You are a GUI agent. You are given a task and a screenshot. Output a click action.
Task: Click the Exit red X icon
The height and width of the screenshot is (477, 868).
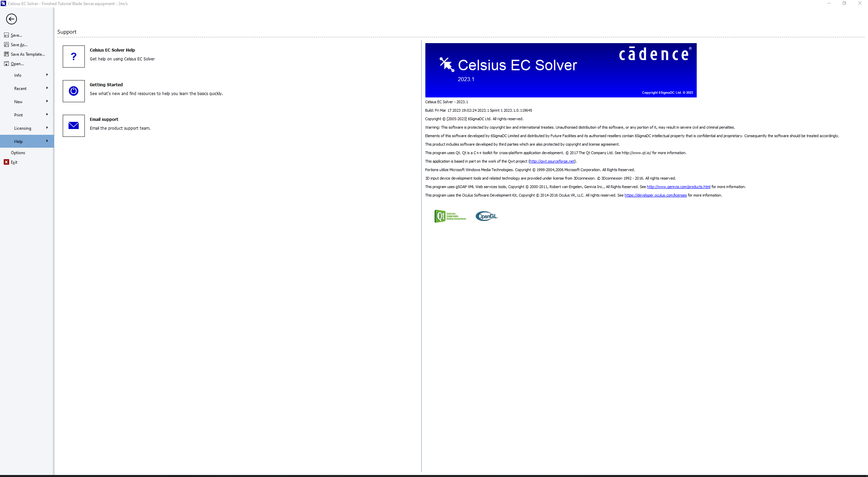click(6, 162)
